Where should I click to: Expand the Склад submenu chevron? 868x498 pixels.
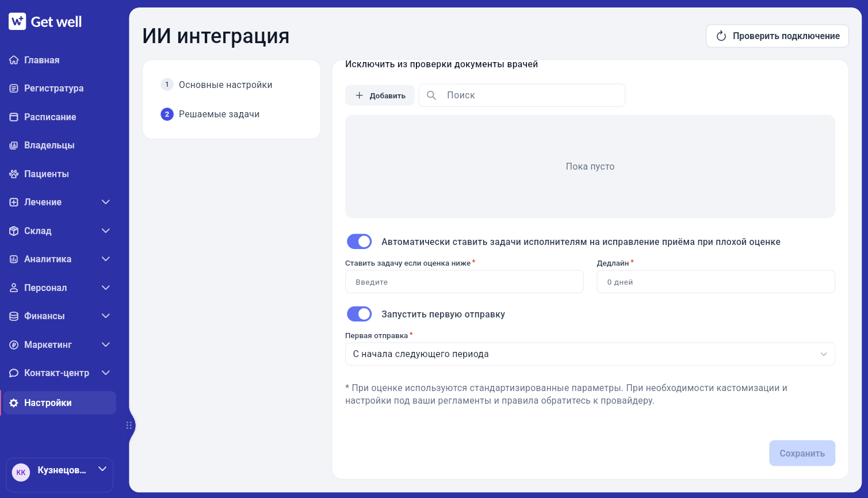click(x=106, y=231)
